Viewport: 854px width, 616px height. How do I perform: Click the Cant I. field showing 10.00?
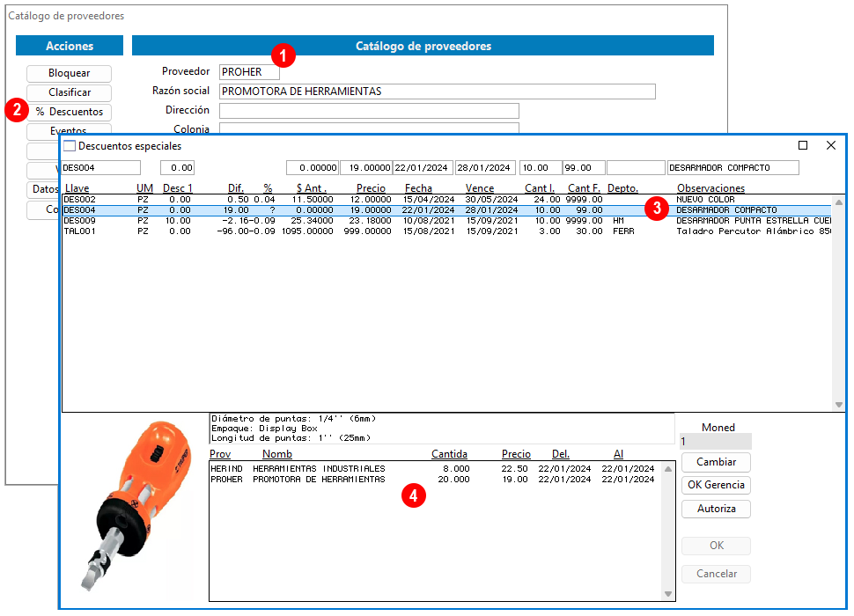(x=541, y=167)
